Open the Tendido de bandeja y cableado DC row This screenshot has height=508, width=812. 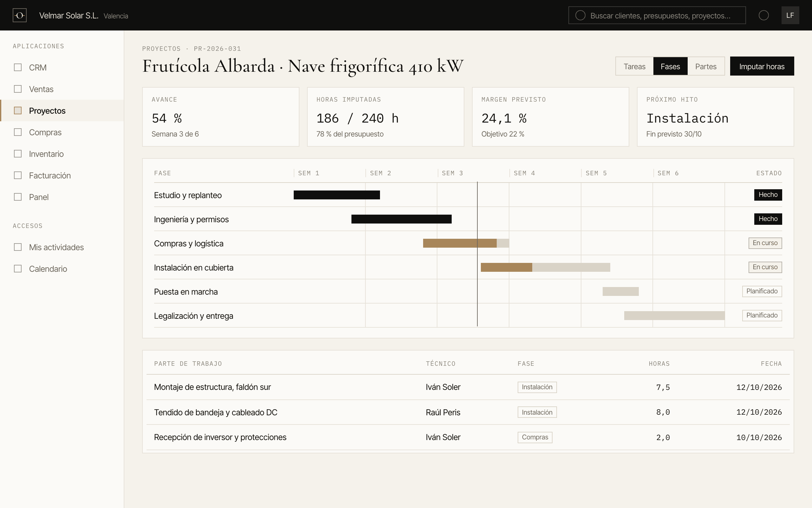click(x=468, y=412)
